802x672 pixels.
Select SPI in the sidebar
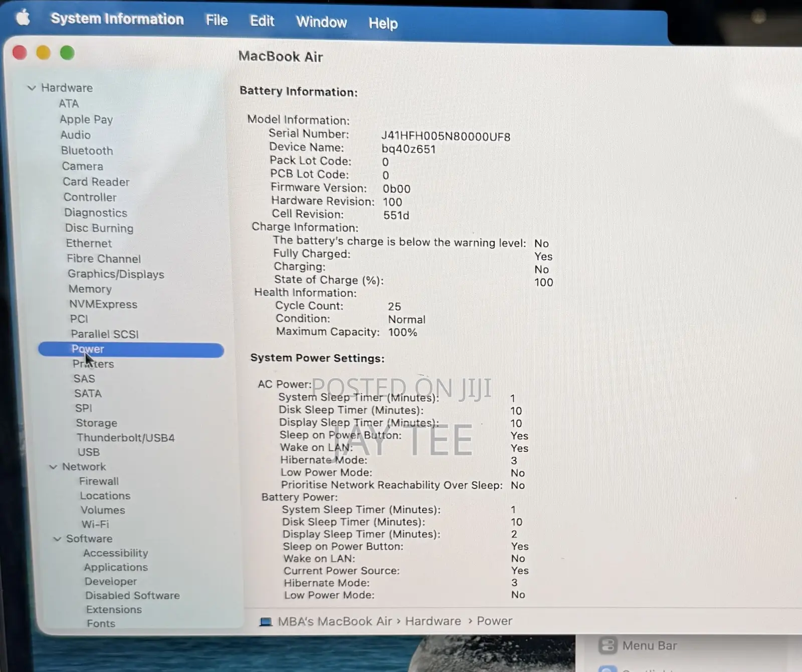(84, 408)
